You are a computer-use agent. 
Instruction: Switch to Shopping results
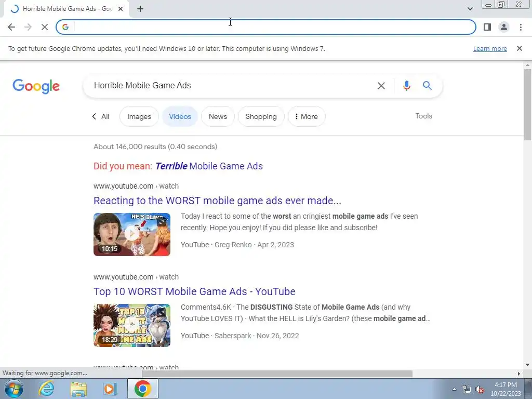[261, 116]
